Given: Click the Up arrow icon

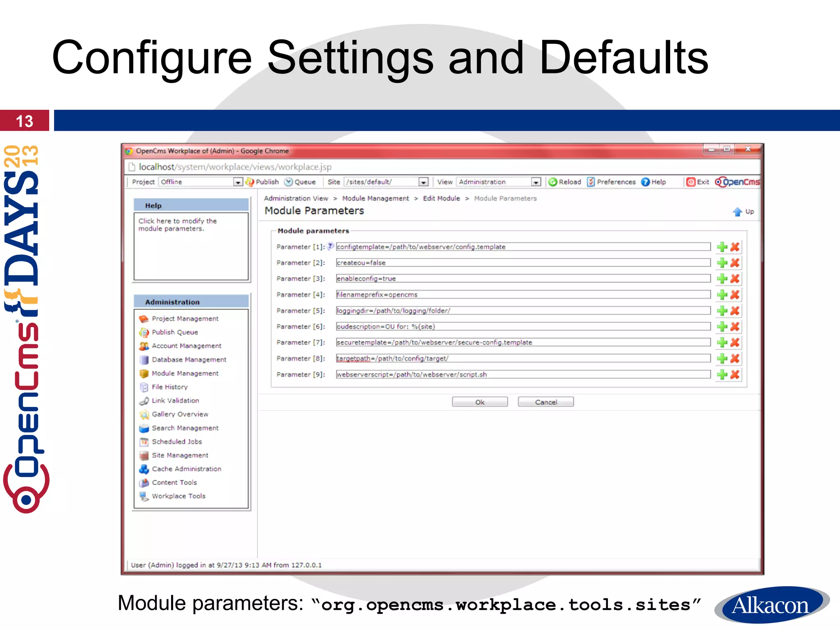Looking at the screenshot, I should (737, 212).
